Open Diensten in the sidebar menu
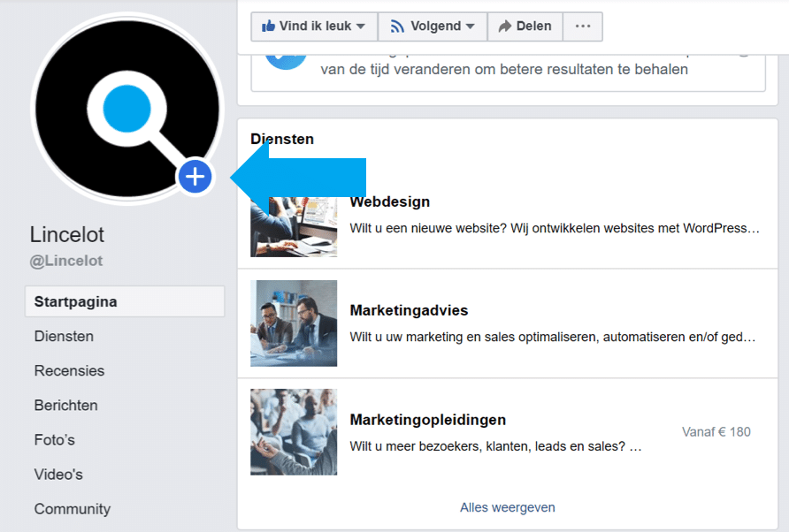Screen dimensions: 789x532 pyautogui.click(x=64, y=336)
